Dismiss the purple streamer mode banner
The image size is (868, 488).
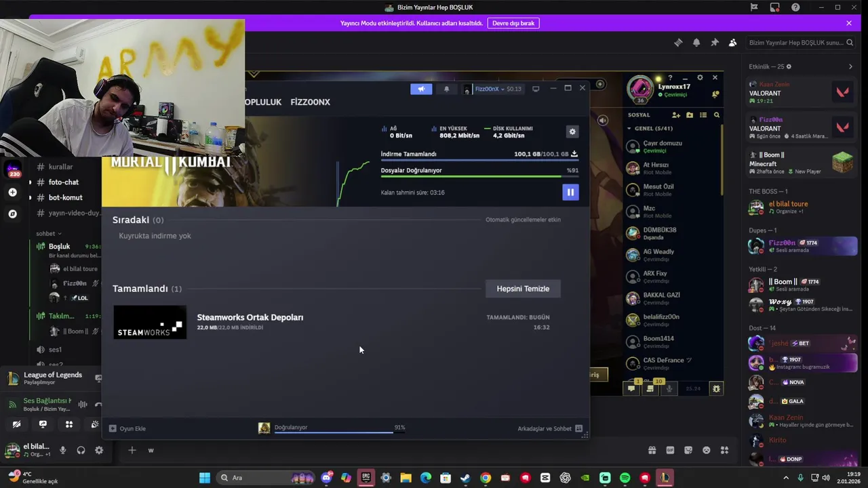click(849, 23)
